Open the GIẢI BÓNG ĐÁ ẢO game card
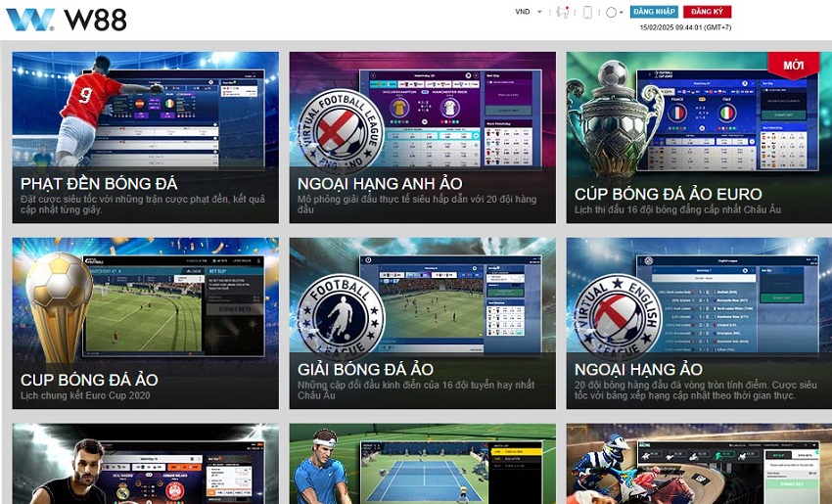Image resolution: width=832 pixels, height=504 pixels. 423,323
